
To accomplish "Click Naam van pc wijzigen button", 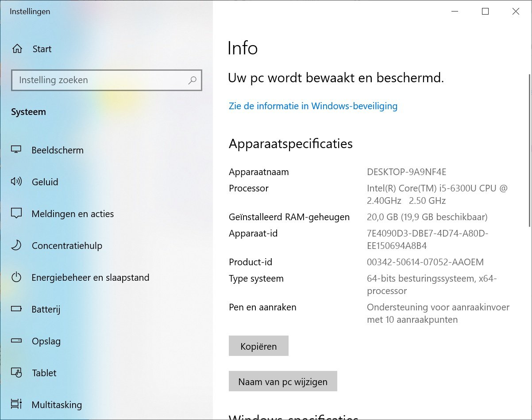I will click(283, 382).
